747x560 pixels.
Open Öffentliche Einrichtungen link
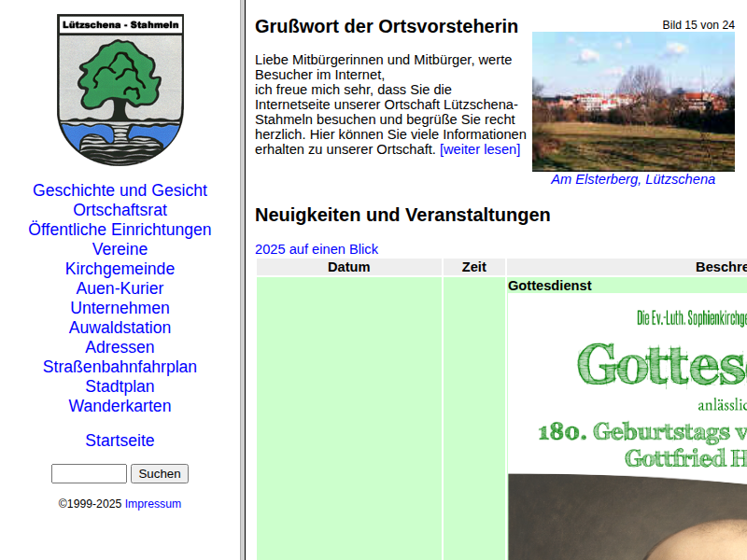(120, 229)
